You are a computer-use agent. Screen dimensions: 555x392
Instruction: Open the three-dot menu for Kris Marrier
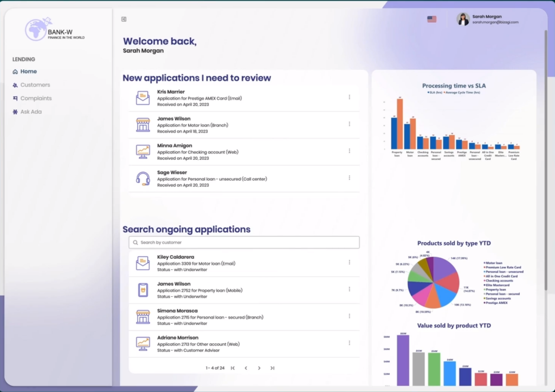click(350, 97)
